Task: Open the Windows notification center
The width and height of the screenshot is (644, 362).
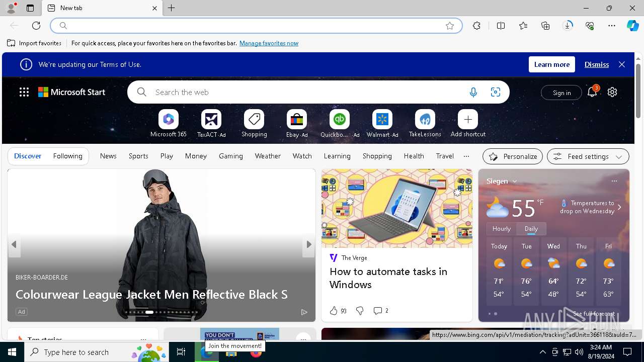Action: (628, 352)
